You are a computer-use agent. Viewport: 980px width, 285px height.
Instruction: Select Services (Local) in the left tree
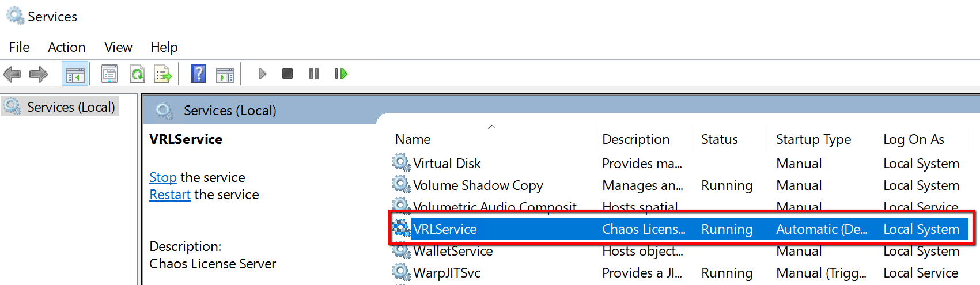(71, 107)
